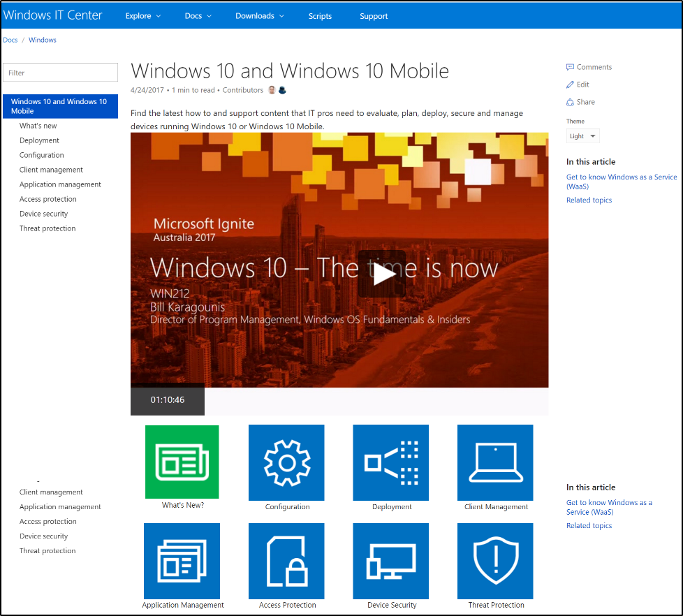Open the Device Security monitor tile
The image size is (683, 616).
(x=390, y=561)
